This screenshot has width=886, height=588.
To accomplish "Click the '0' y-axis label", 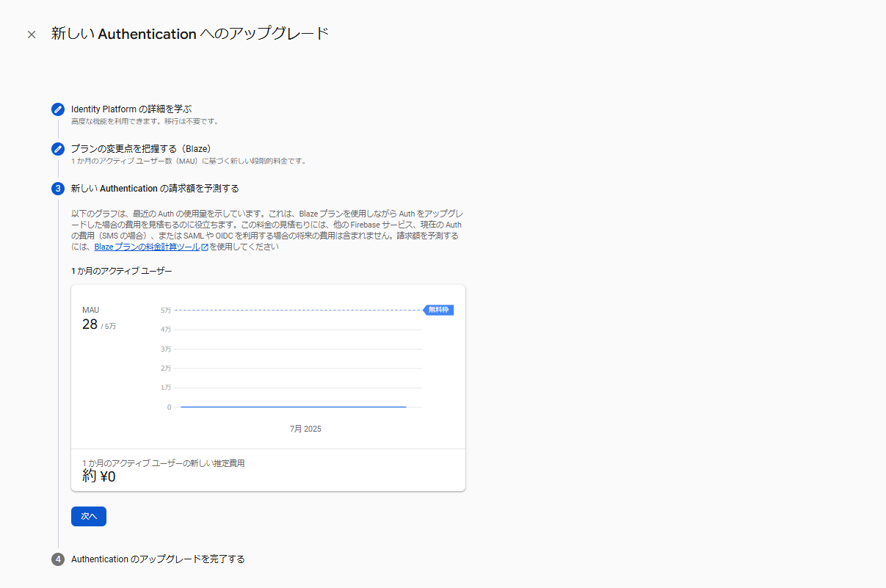I will coord(169,407).
